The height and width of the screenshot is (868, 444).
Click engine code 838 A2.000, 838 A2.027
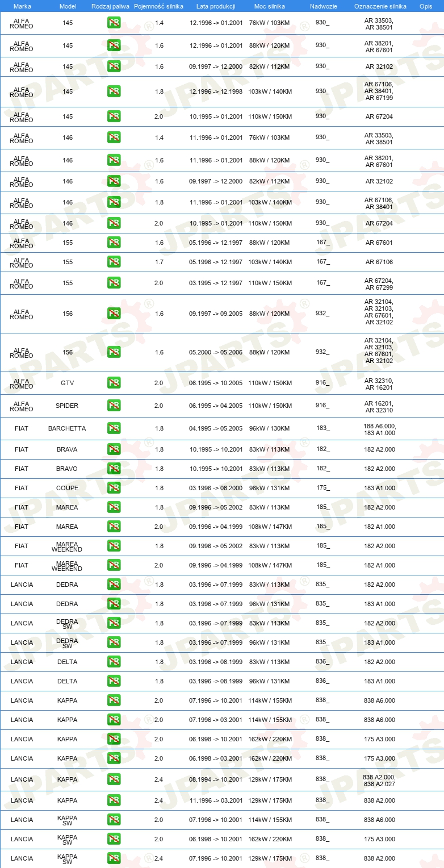[x=379, y=780]
